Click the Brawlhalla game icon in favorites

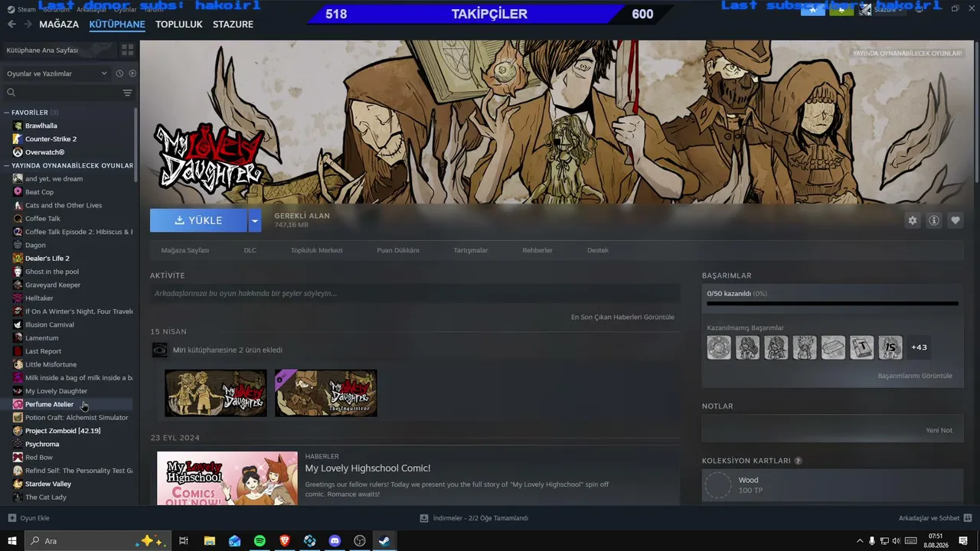(x=18, y=126)
